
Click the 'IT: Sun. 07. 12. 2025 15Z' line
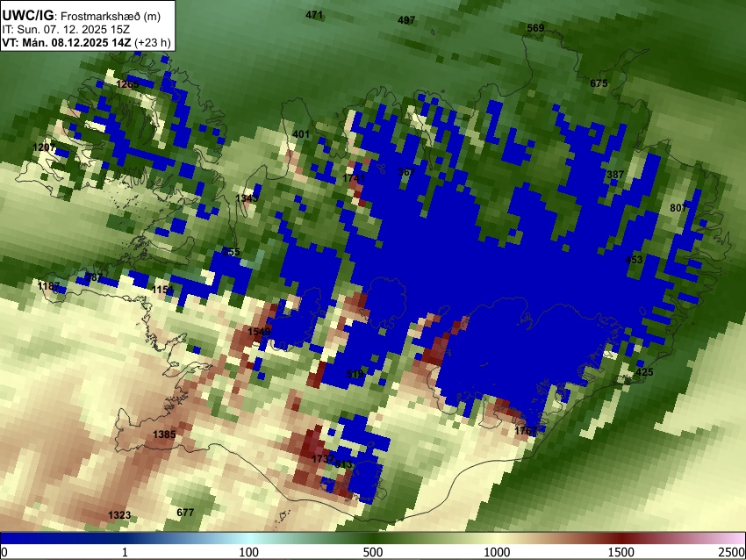[x=66, y=30]
